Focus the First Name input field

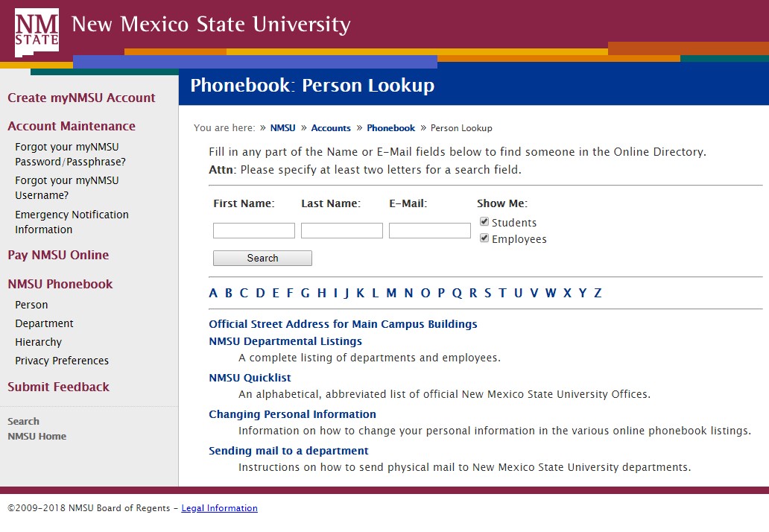[x=254, y=230]
